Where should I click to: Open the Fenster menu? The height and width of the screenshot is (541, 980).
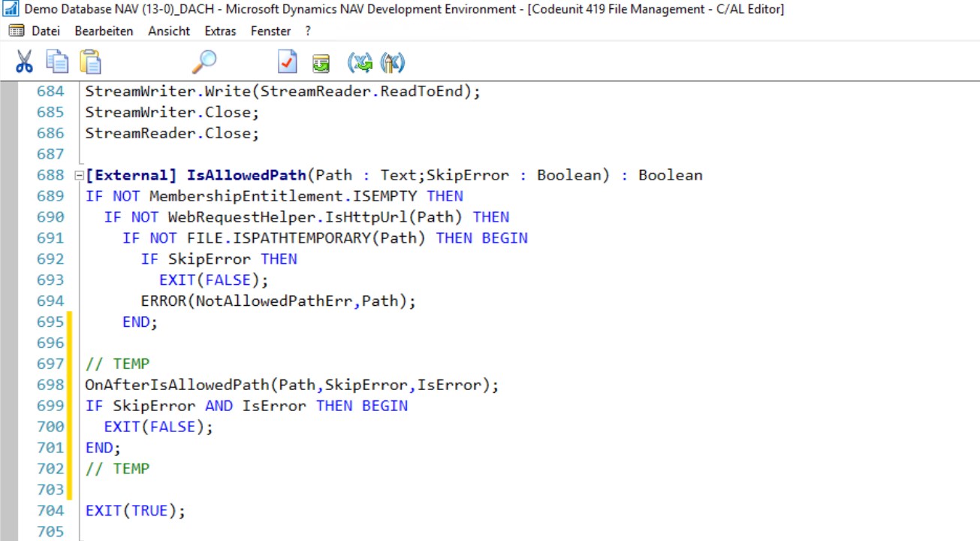[270, 31]
